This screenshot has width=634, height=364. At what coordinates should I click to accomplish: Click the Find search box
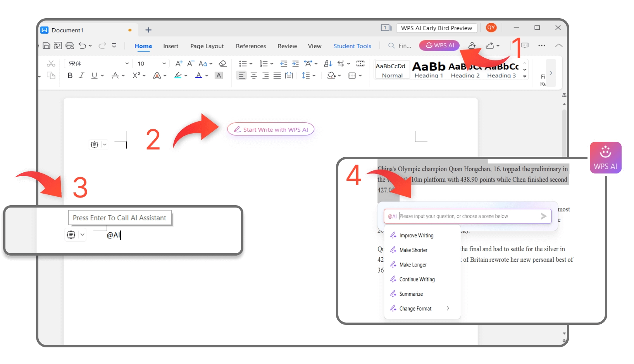pyautogui.click(x=400, y=46)
